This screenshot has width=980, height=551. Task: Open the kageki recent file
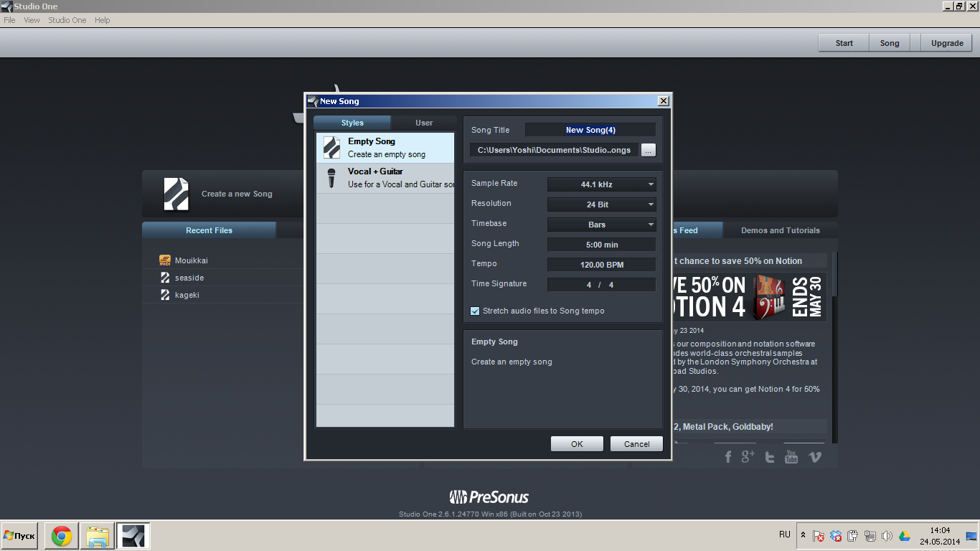[187, 295]
